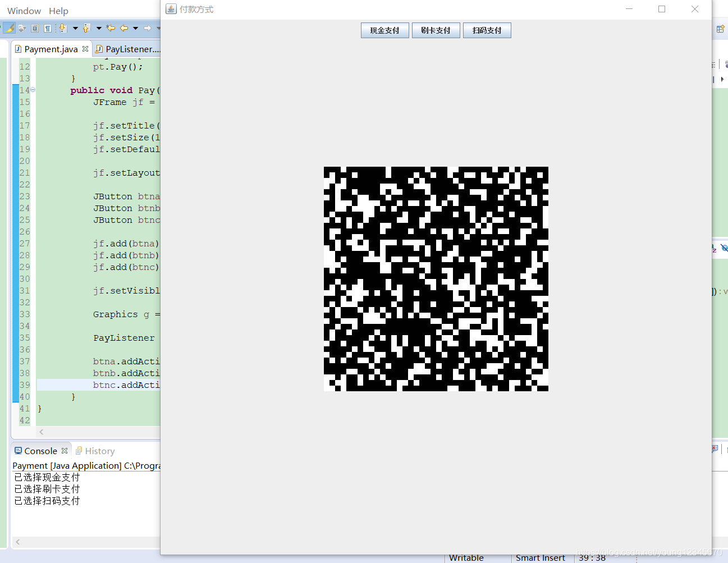Viewport: 728px width, 563px height.
Task: Click the forward navigation arrow
Action: pos(147,28)
